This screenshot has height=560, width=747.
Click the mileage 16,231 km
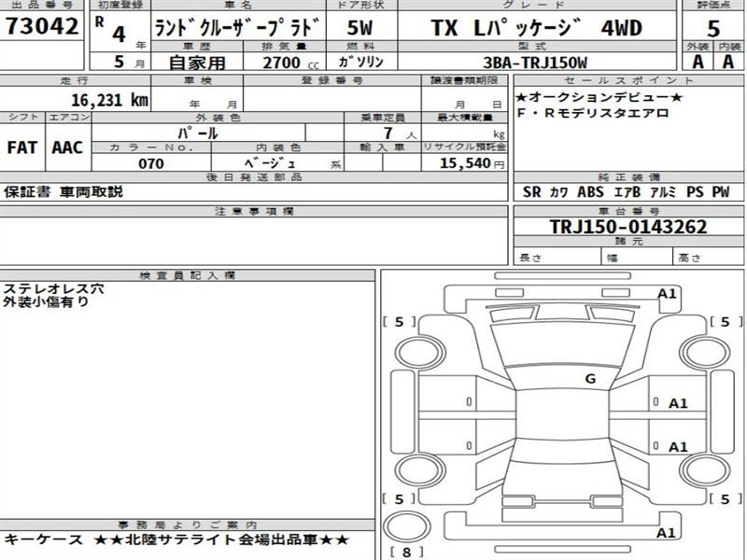tap(109, 100)
